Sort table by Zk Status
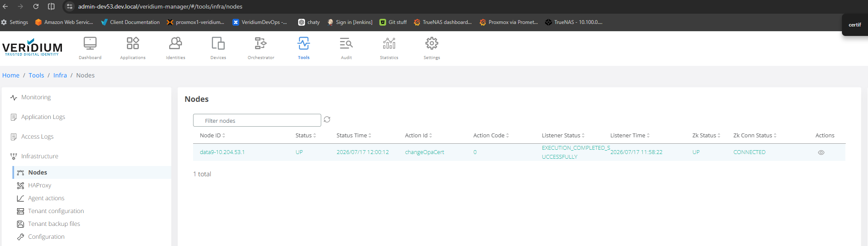This screenshot has height=246, width=868. [706, 136]
